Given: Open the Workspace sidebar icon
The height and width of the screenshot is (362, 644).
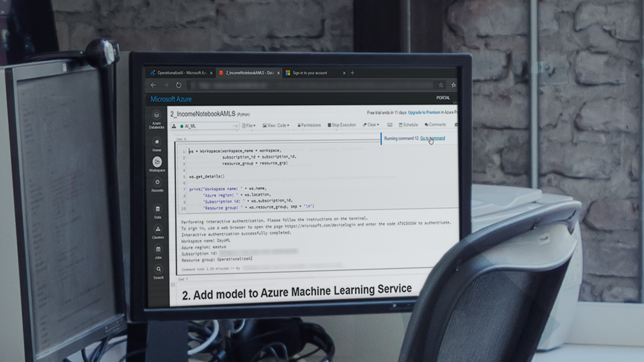Looking at the screenshot, I should pos(157,162).
